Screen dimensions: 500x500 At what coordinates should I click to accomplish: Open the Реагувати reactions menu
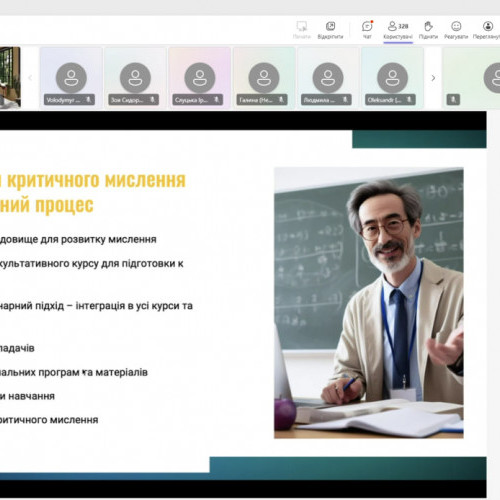[x=456, y=29]
